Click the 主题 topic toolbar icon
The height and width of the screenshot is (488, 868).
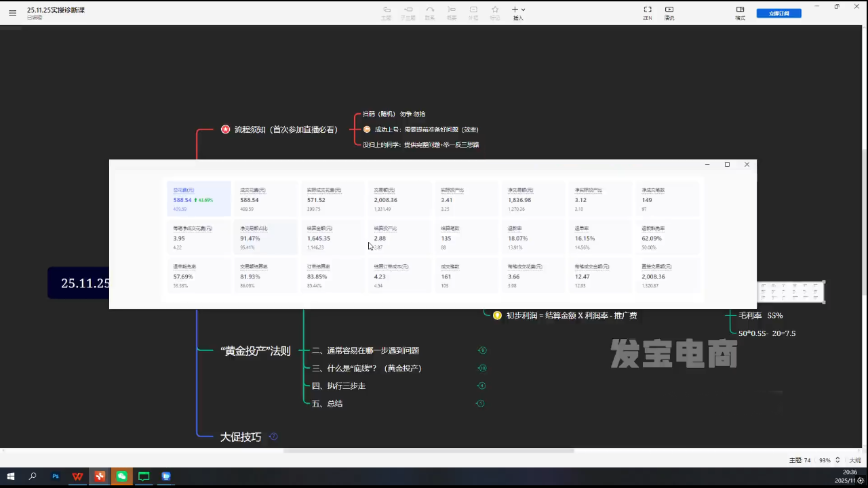click(387, 10)
